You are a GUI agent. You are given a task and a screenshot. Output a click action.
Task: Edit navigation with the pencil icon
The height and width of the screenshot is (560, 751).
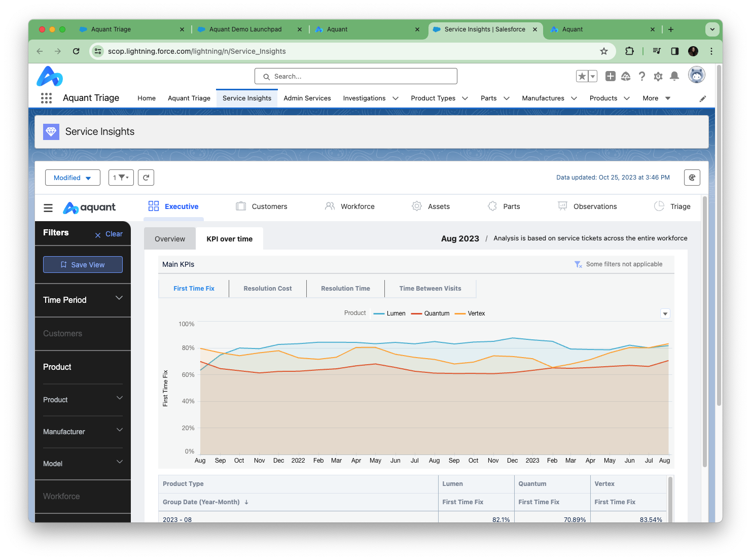(702, 99)
